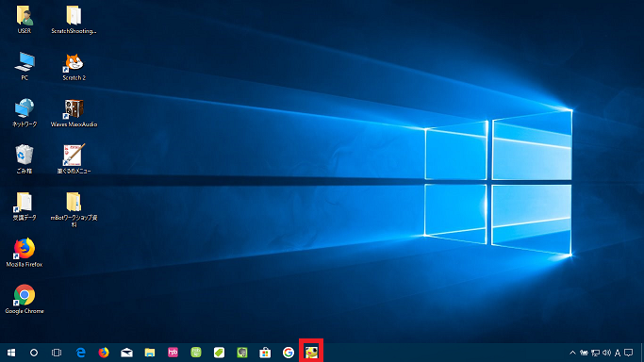Select the ネットワーク desktop icon
Screen dimensions: 644x362
coord(25,112)
